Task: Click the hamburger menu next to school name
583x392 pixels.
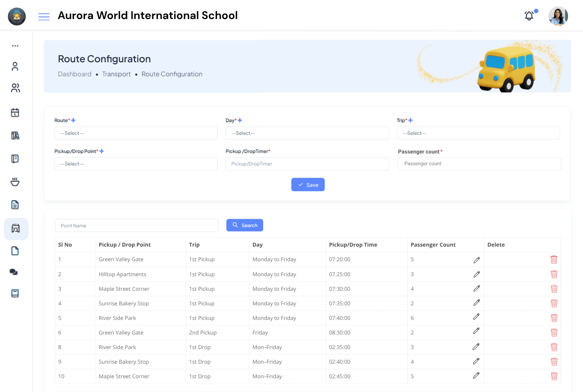Action: [x=44, y=16]
